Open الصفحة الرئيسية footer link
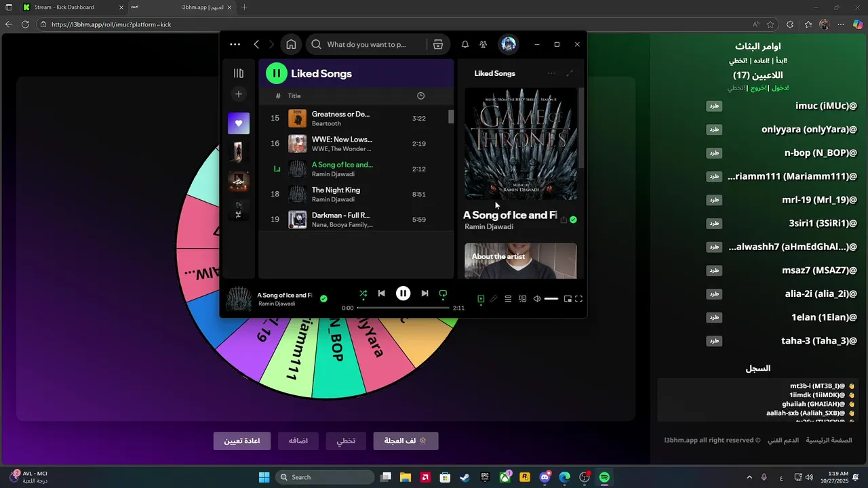Screen dimensions: 868x488 click(829, 441)
